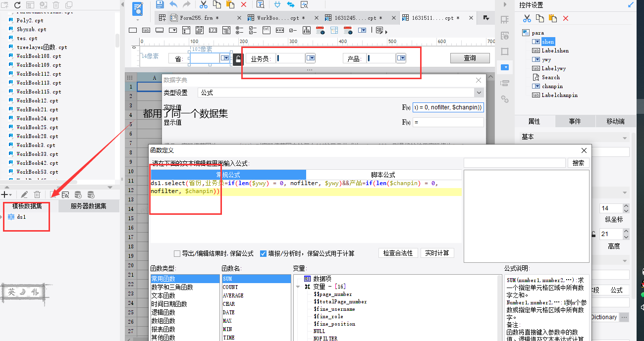Insert a number widget from the widget toolbar
Viewport: 644px width, 341px height.
pyautogui.click(x=213, y=30)
